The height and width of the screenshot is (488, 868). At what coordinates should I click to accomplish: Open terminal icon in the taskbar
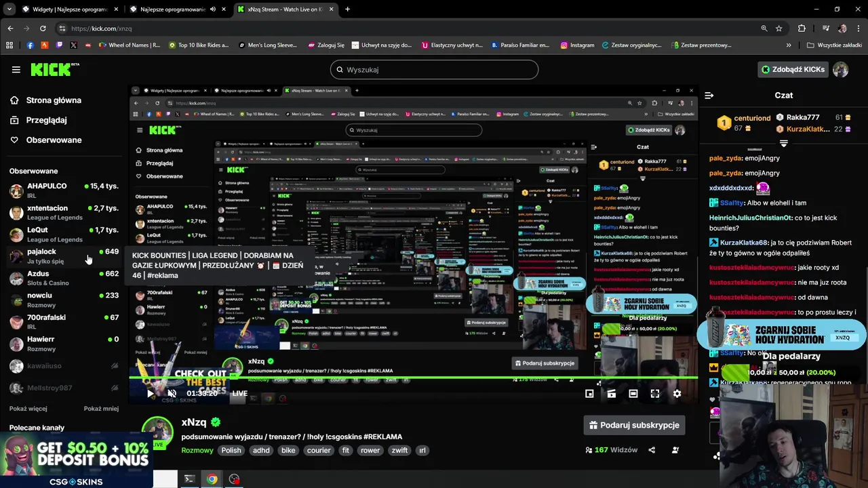189,479
